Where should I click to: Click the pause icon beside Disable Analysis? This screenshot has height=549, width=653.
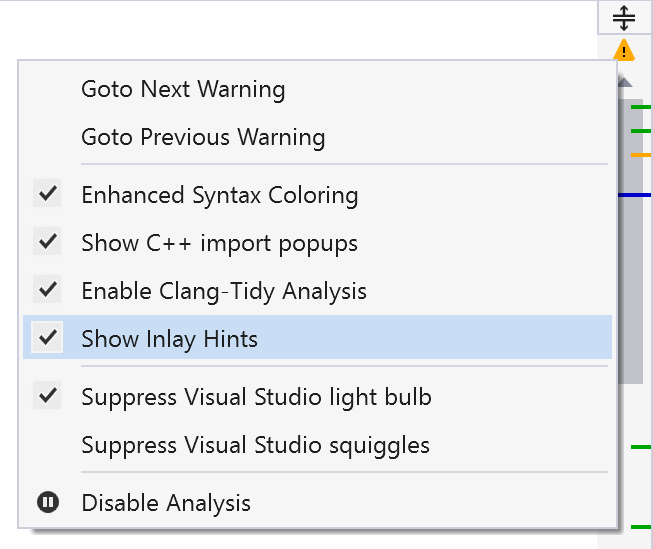47,502
